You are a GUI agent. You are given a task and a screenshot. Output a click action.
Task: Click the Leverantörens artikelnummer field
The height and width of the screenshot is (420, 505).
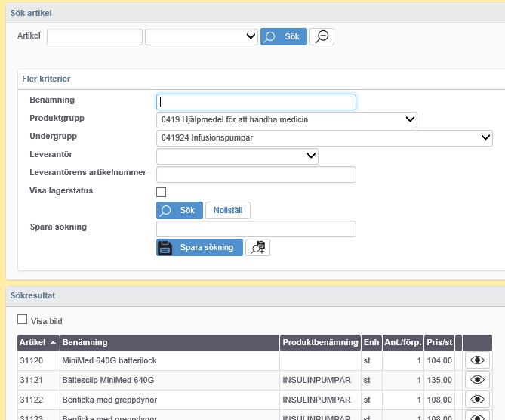tap(256, 174)
